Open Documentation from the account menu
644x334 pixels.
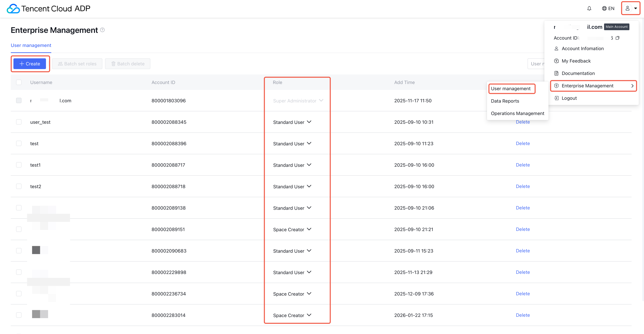(x=578, y=73)
